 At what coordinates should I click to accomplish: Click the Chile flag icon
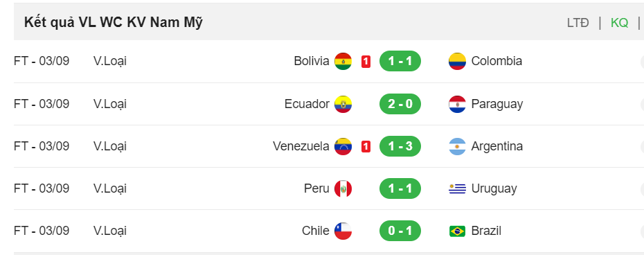point(343,231)
